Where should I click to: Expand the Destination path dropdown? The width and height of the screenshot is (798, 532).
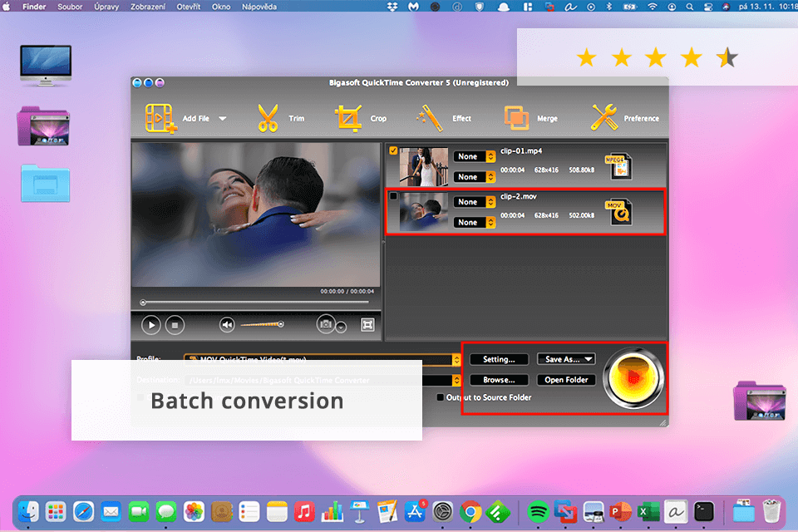[x=456, y=380]
